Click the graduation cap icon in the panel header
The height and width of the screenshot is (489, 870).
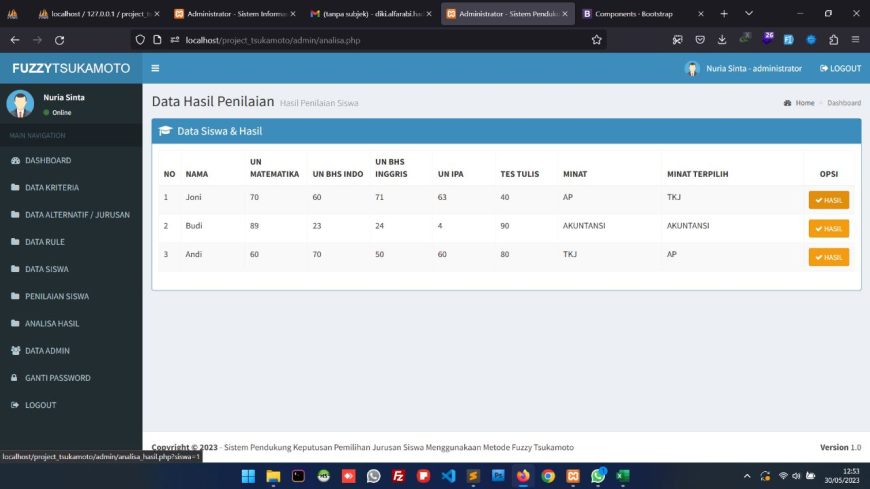point(165,131)
